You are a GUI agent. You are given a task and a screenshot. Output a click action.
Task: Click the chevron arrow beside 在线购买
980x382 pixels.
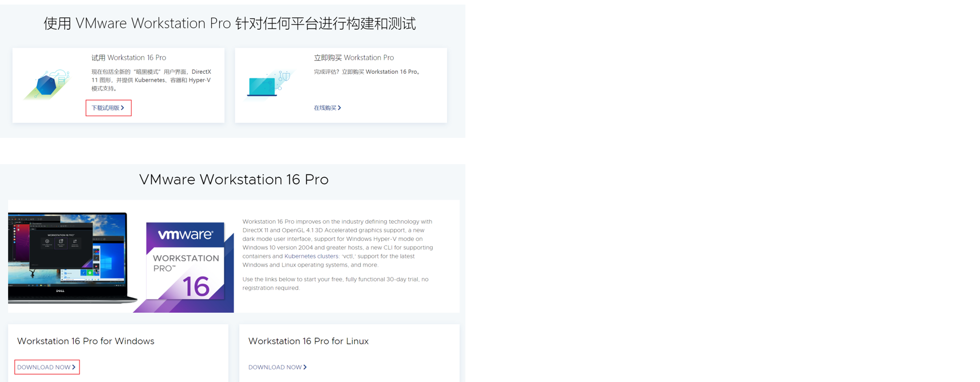pyautogui.click(x=339, y=108)
